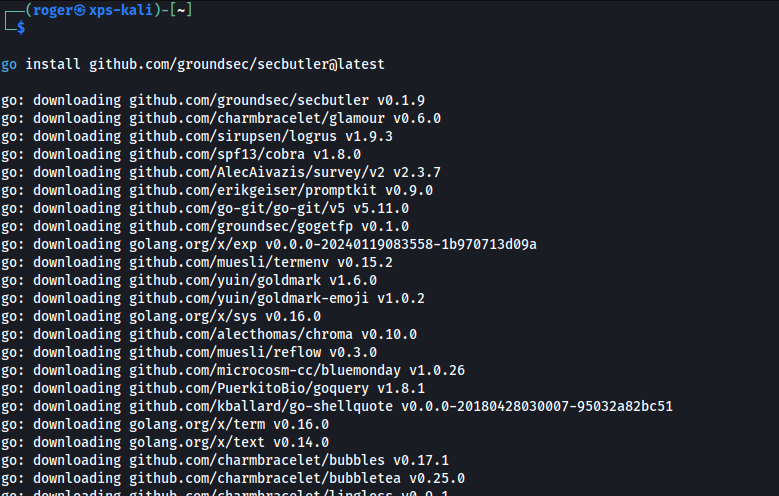Click the dollar sign prompt symbol
The height and width of the screenshot is (496, 779).
click(20, 27)
